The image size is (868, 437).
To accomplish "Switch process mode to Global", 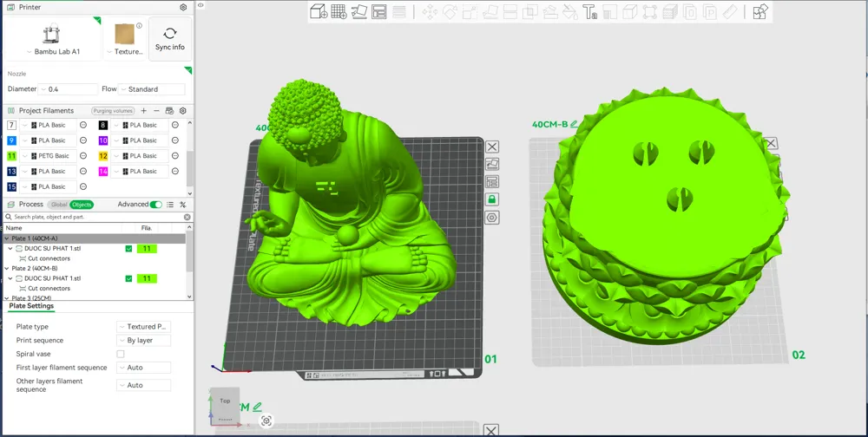I will pos(59,205).
